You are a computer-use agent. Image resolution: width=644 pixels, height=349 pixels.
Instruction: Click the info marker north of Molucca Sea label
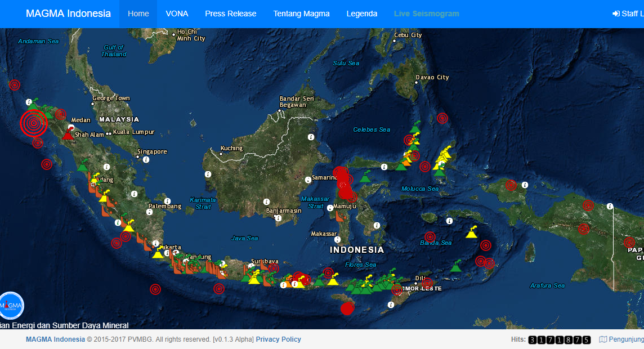384,167
